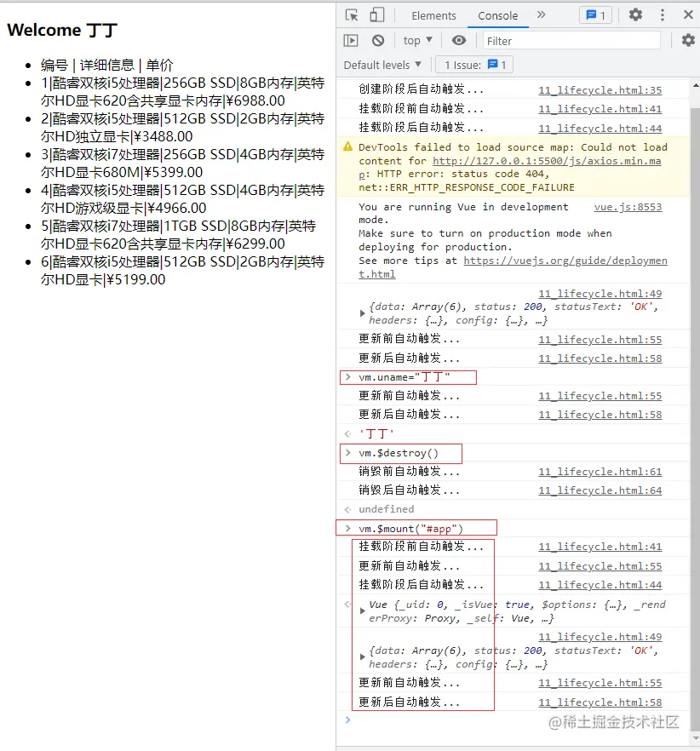This screenshot has height=751, width=700.
Task: Create a live expression with the eye icon
Action: tap(458, 40)
